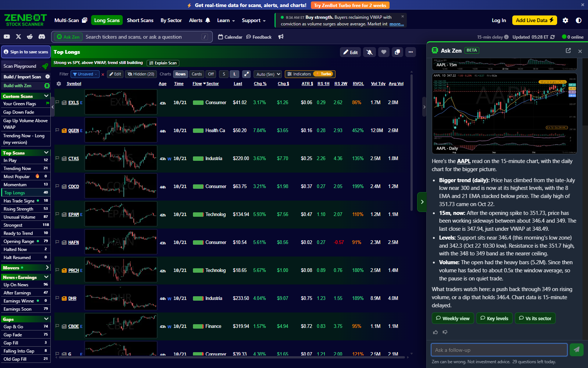Click Key levels suggestion button
Screen dimensions: 588x368
pos(494,318)
